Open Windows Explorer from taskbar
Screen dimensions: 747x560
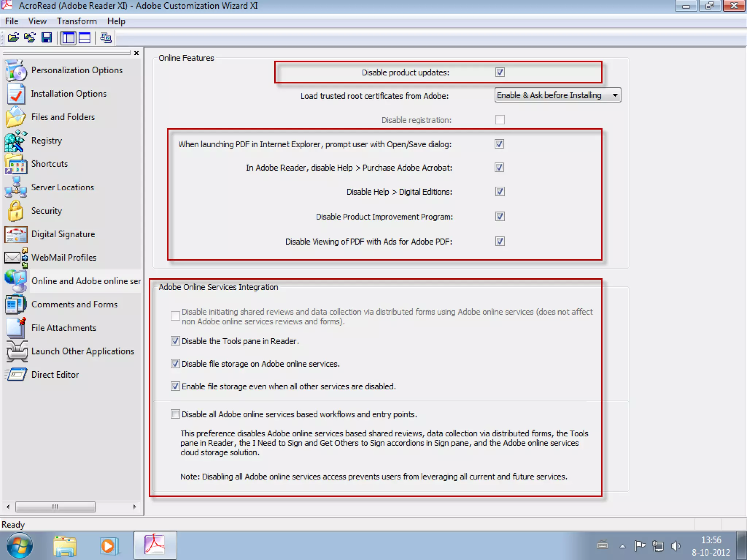(x=65, y=546)
